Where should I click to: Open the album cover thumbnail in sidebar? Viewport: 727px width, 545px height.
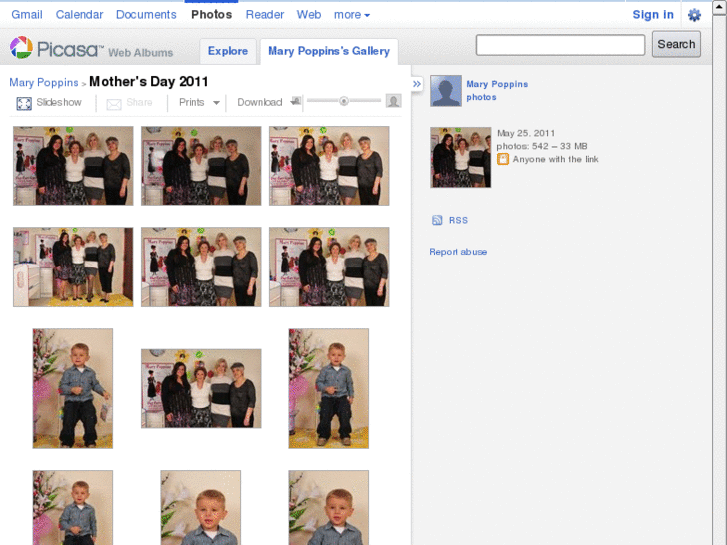(460, 158)
